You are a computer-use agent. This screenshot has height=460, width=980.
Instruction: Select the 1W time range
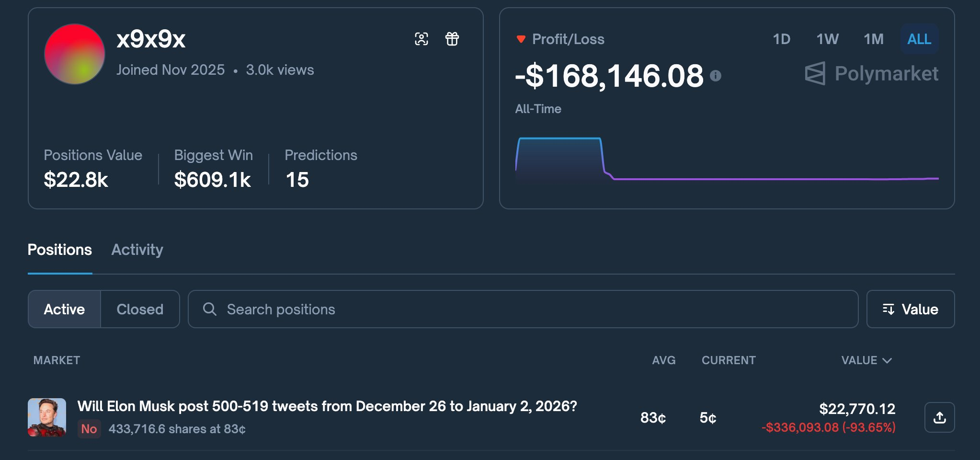pos(827,39)
